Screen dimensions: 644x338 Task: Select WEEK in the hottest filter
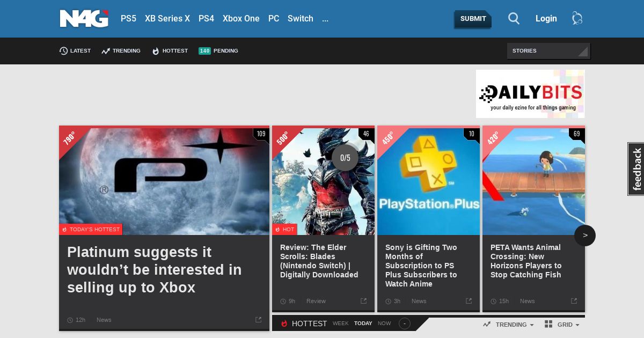pyautogui.click(x=340, y=324)
